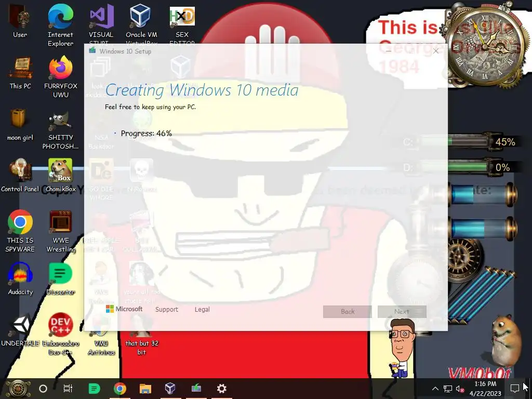Image resolution: width=532 pixels, height=399 pixels.
Task: Launch the Dissenter desktop shortcut
Action: 60,278
